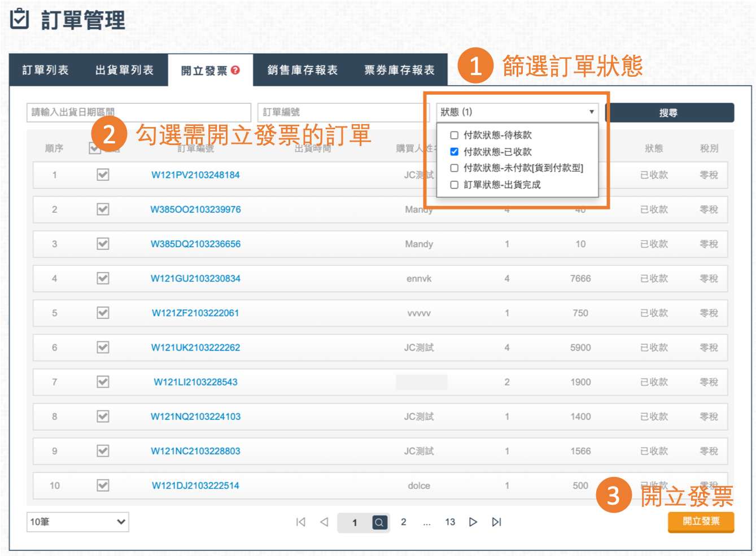Uncheck order W121DJ2103222514 checkbox
756x556 pixels.
(103, 485)
